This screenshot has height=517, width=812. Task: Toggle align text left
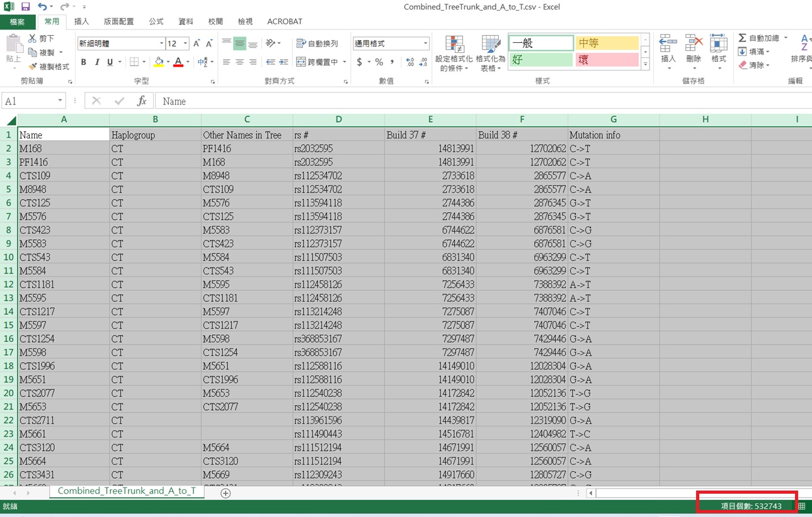click(226, 62)
